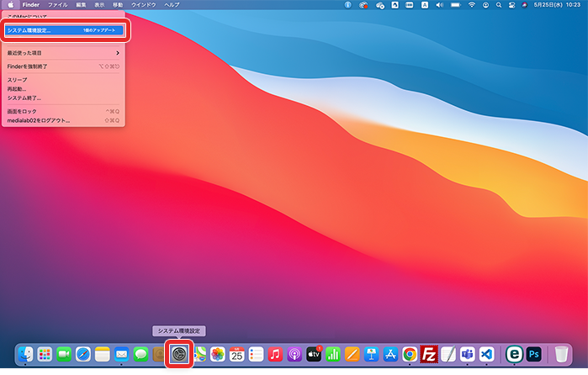Open Reminders app in the Dock
Screen dimensions: 588x375
click(256, 354)
